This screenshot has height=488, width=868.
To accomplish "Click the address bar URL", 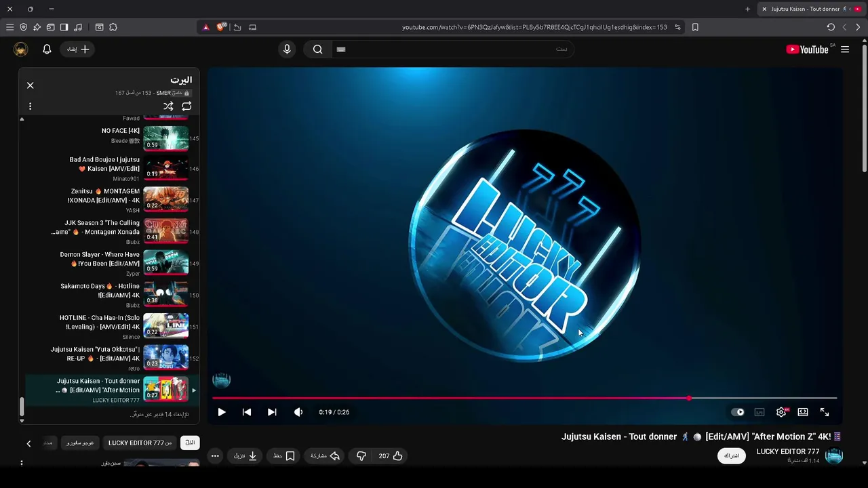I will pos(534,27).
